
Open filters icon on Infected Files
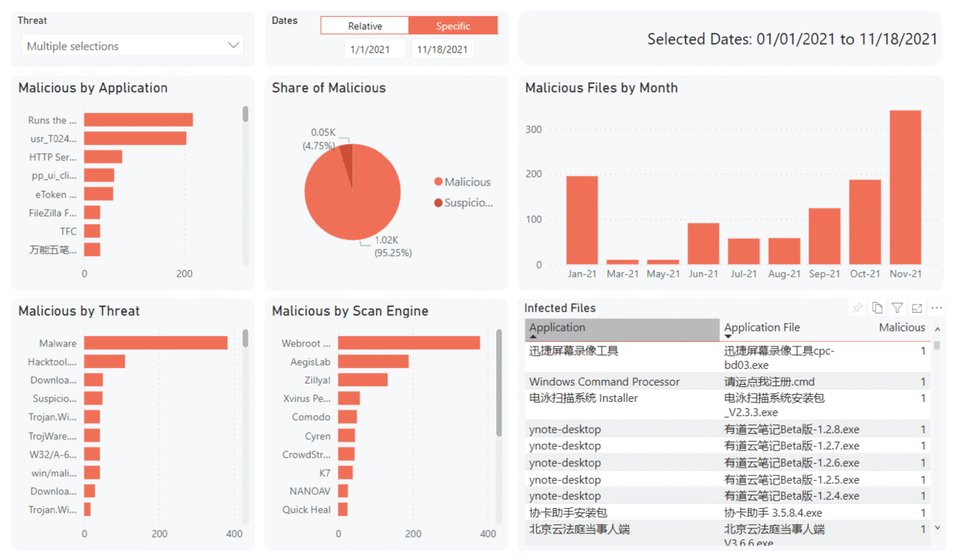coord(897,308)
